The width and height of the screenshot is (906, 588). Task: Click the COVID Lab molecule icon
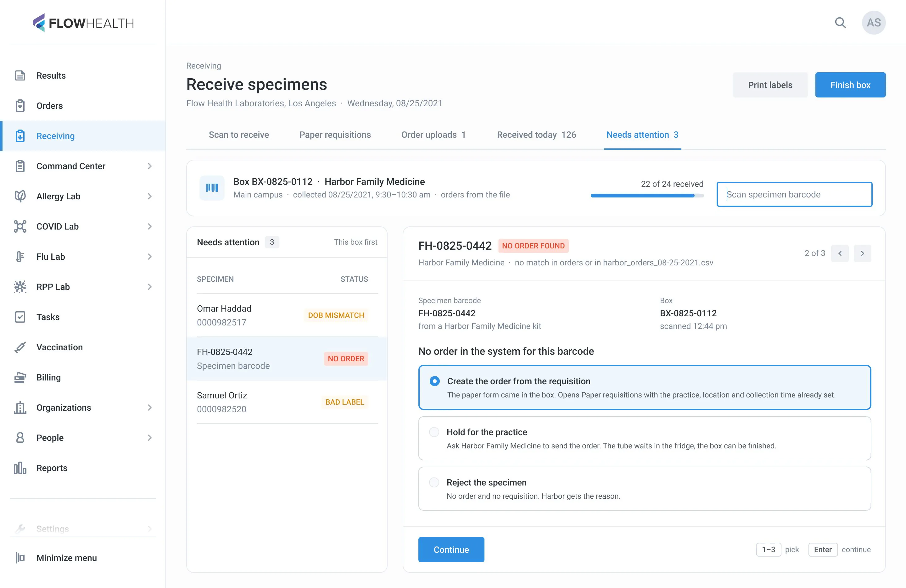[x=20, y=226]
